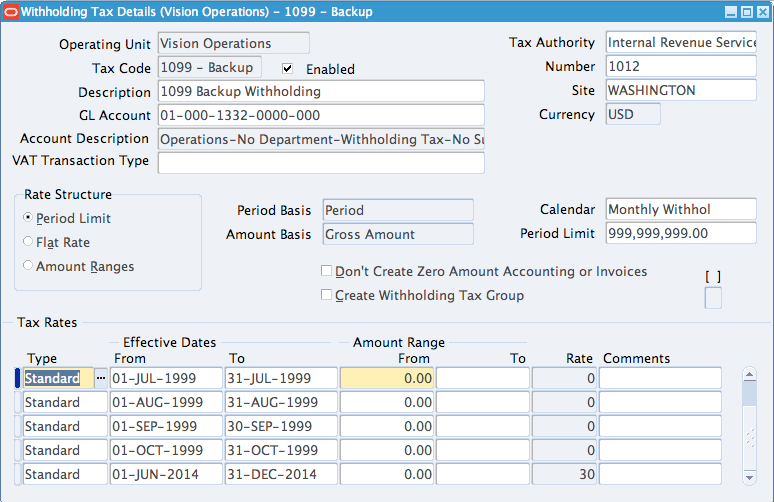Click the Description field
The height and width of the screenshot is (502, 774).
(321, 91)
